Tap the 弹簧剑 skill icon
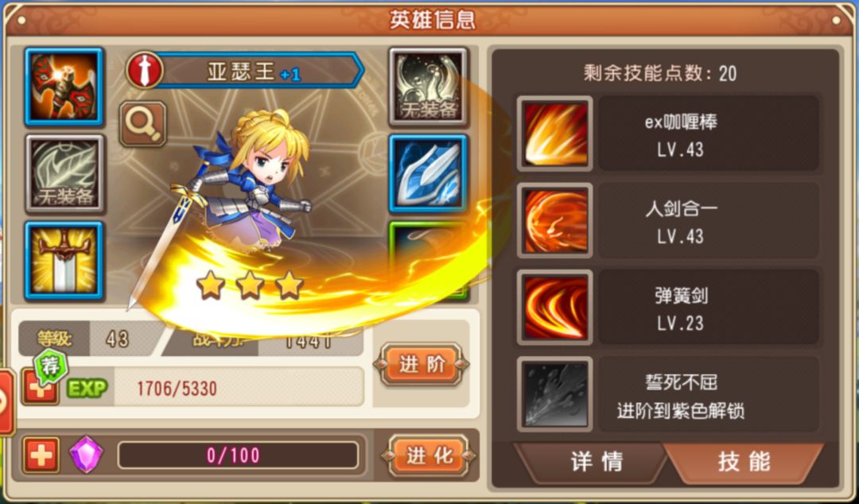859x504 pixels. (555, 308)
